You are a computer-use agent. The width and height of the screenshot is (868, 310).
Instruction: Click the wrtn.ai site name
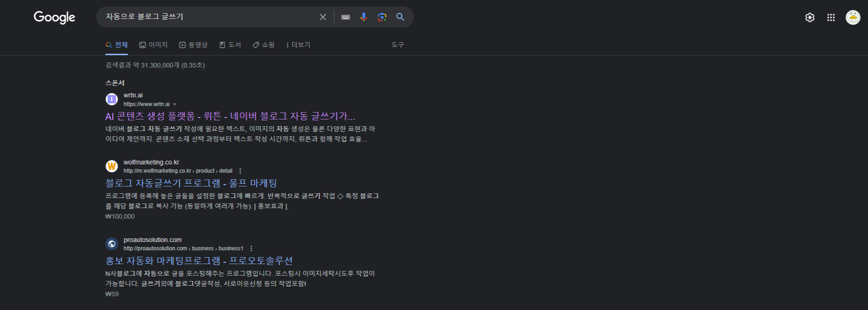click(133, 95)
